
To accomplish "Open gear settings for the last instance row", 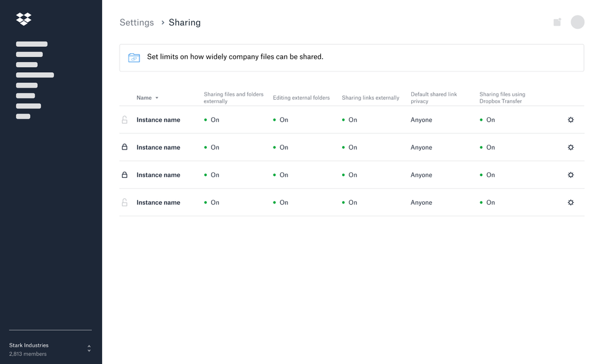I will (x=571, y=203).
